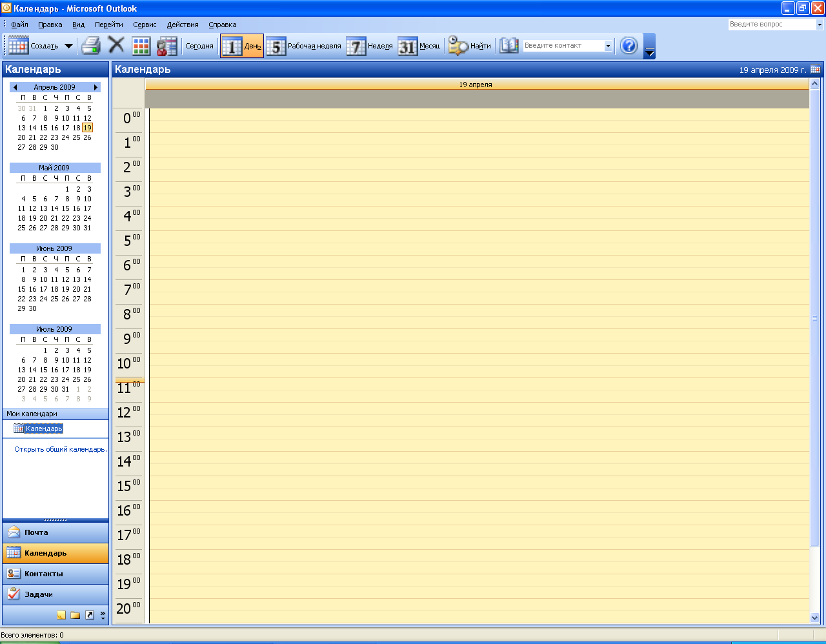Switch to Месяц month view
The height and width of the screenshot is (644, 826).
pos(419,46)
